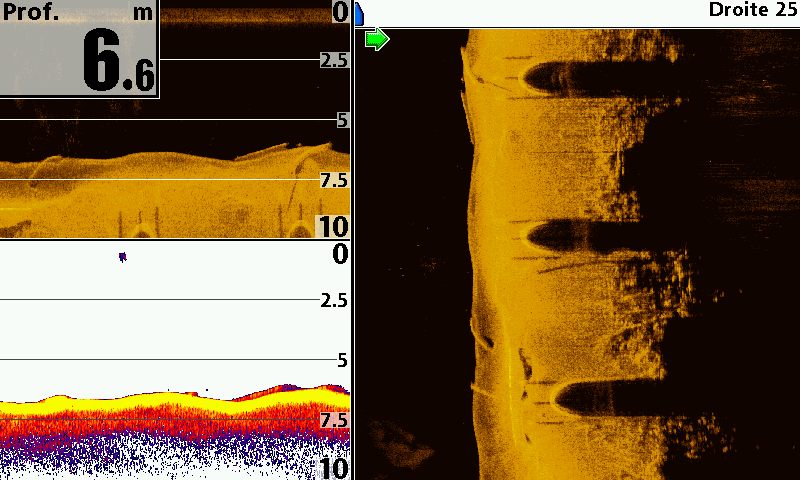Click the 7.5 marker on 2D sonar scale
Image resolution: width=800 pixels, height=480 pixels.
[x=334, y=420]
